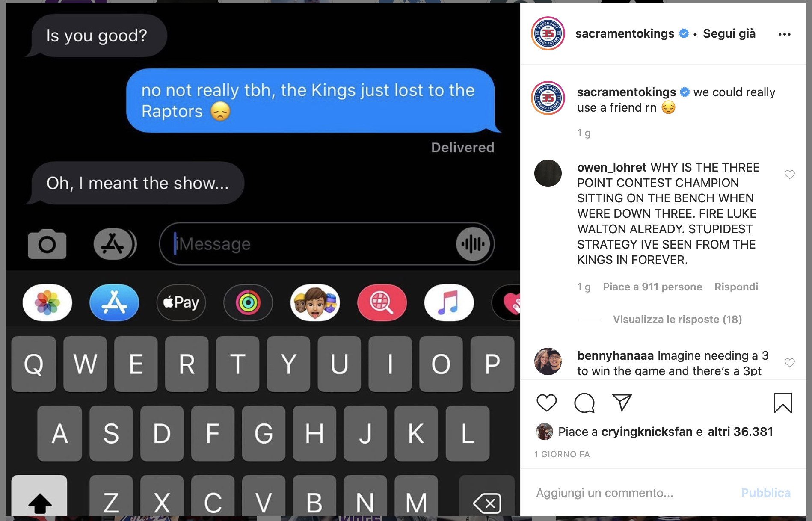Click the Segui già following button
812x521 pixels.
pos(729,34)
